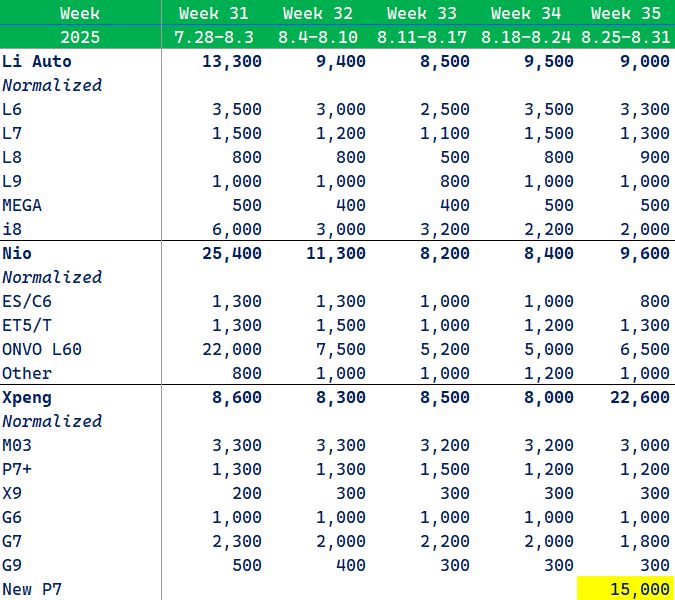Click the ONVO L60 row label

click(42, 349)
